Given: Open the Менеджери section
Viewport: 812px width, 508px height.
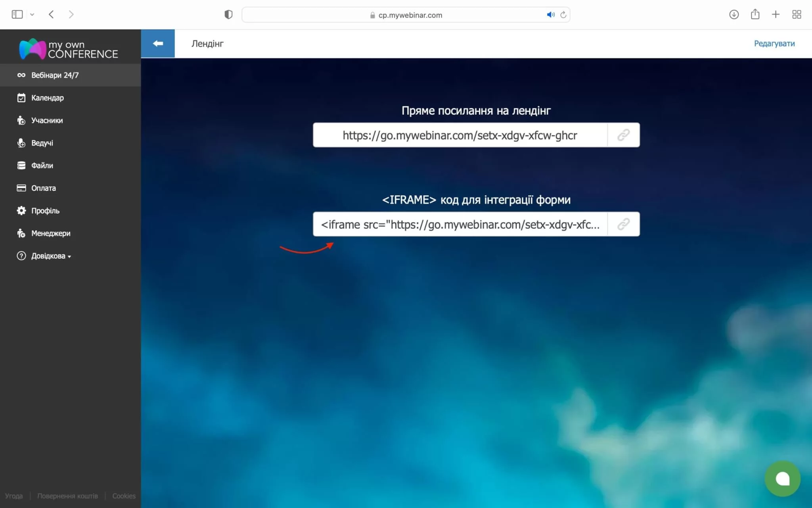Looking at the screenshot, I should 50,233.
